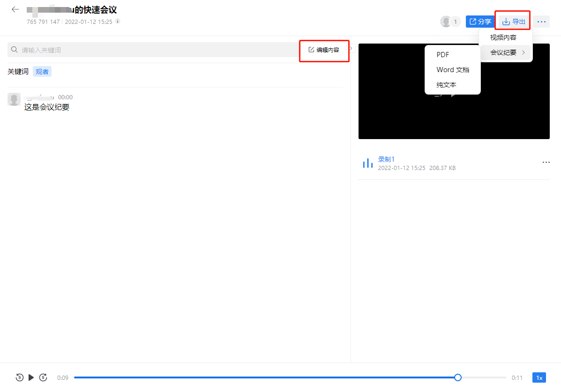Select transcript line 这是会议纪要
Viewport: 561px width, 392px height.
tap(47, 107)
